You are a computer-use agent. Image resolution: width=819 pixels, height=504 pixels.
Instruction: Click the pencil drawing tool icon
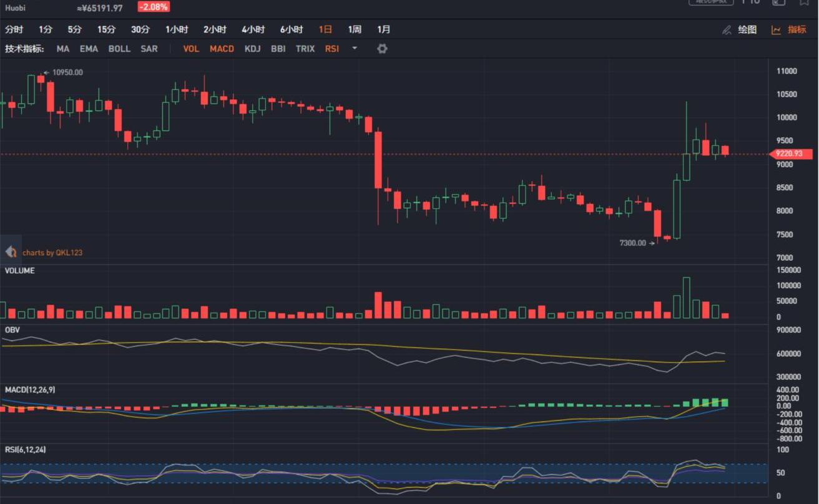[x=727, y=30]
